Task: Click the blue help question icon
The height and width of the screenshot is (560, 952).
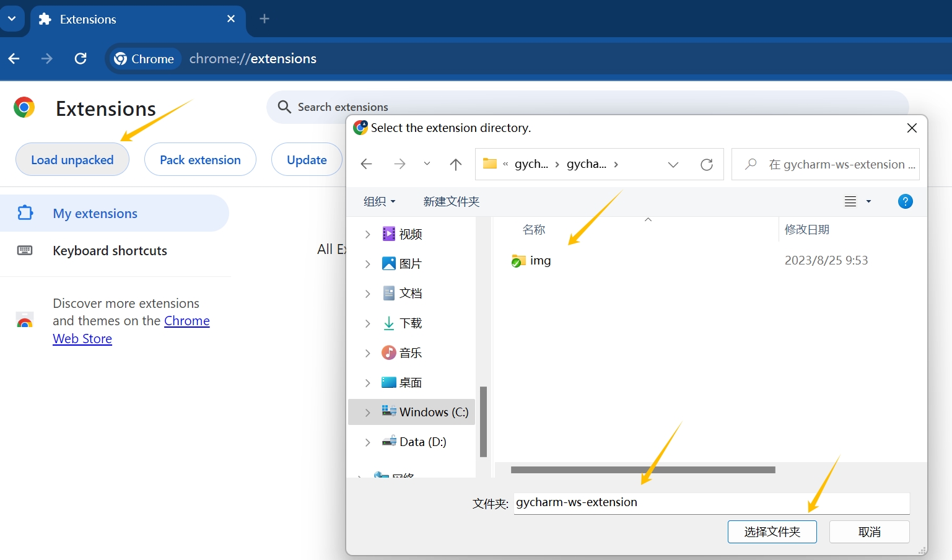Action: (905, 201)
